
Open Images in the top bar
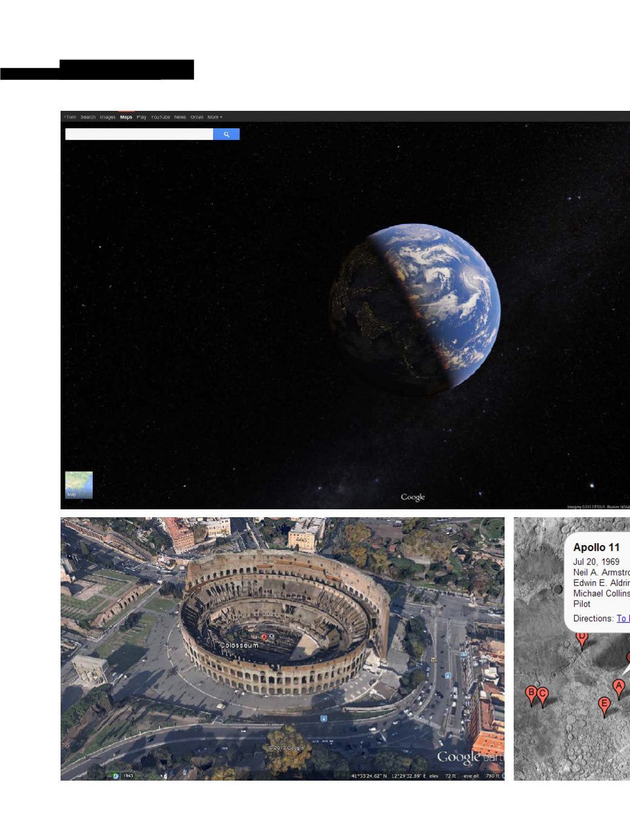point(107,117)
